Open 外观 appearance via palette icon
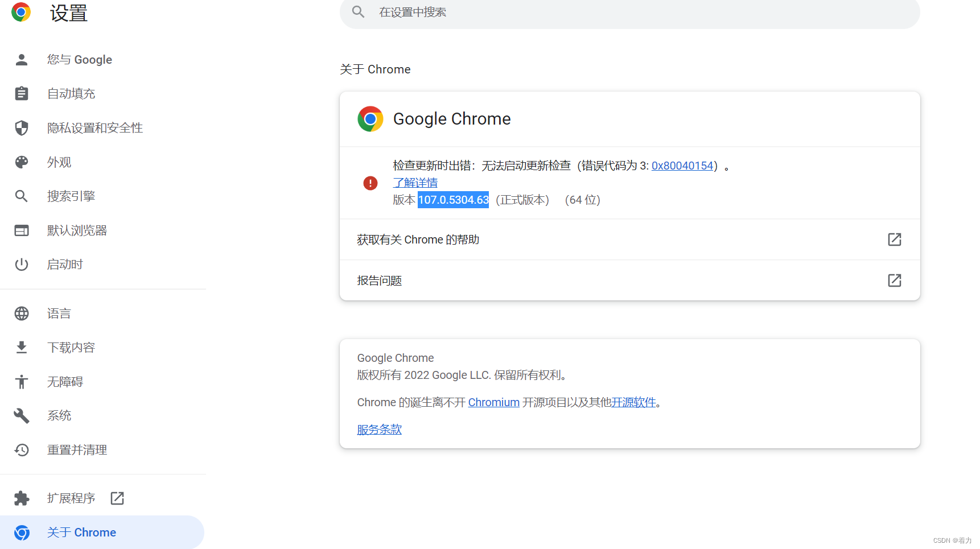This screenshot has width=980, height=549. [21, 162]
